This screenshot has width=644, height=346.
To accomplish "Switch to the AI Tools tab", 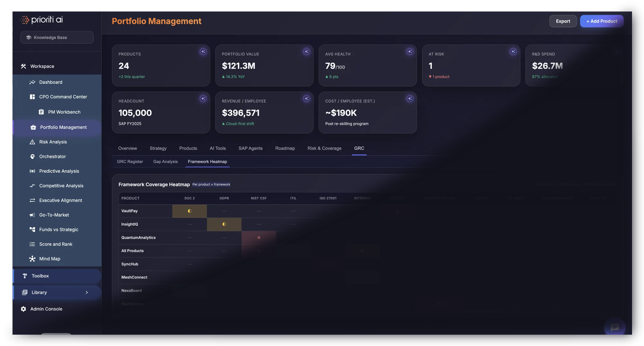I will pyautogui.click(x=218, y=148).
